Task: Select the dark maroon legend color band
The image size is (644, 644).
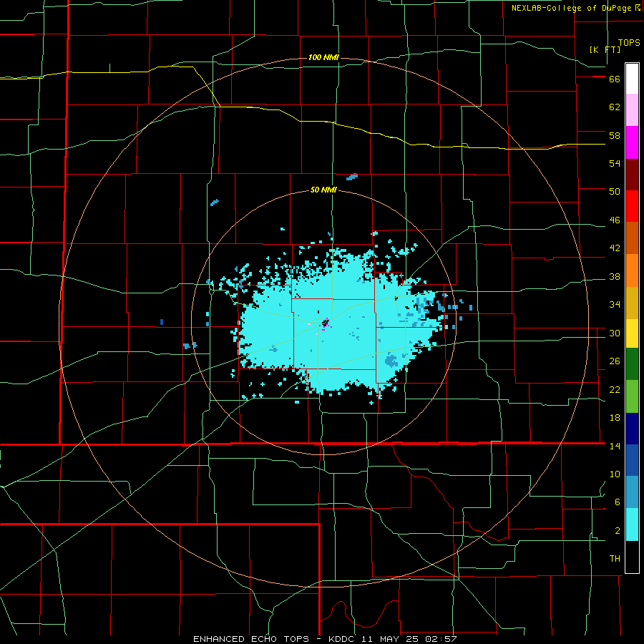Action: 632,174
